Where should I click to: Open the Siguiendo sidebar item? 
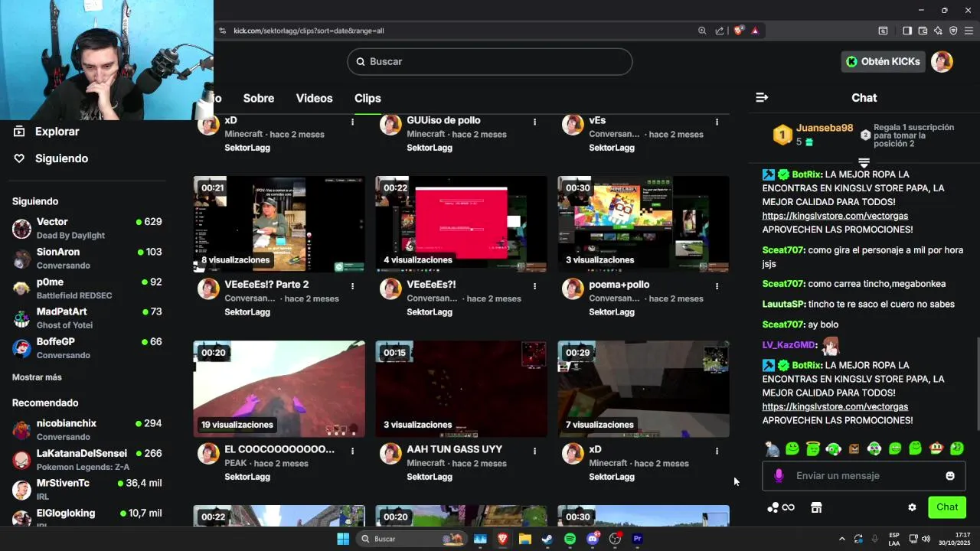point(61,158)
